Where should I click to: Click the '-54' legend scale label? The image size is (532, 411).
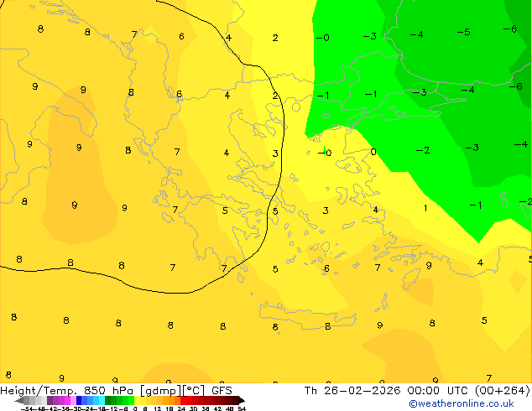tap(26, 408)
